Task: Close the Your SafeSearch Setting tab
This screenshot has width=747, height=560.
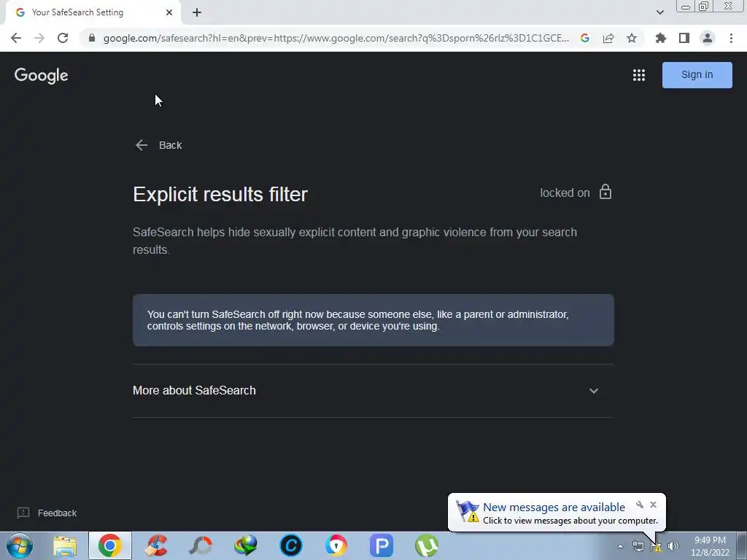Action: (169, 12)
